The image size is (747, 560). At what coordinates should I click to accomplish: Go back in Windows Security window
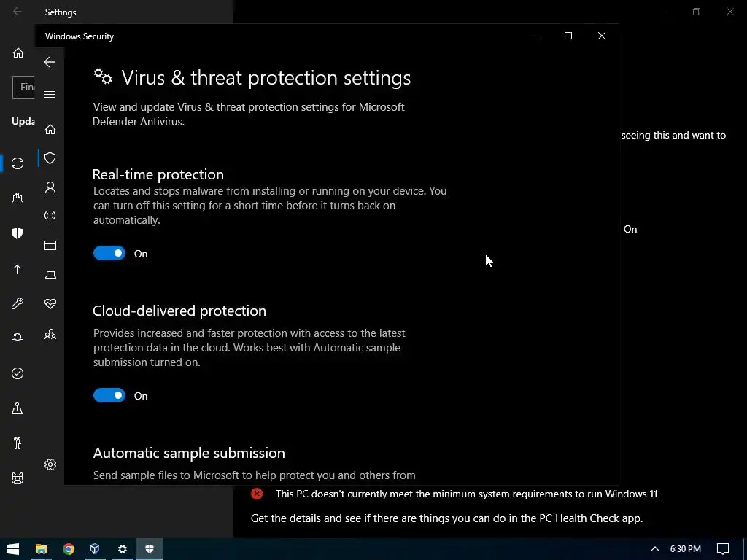(x=50, y=62)
